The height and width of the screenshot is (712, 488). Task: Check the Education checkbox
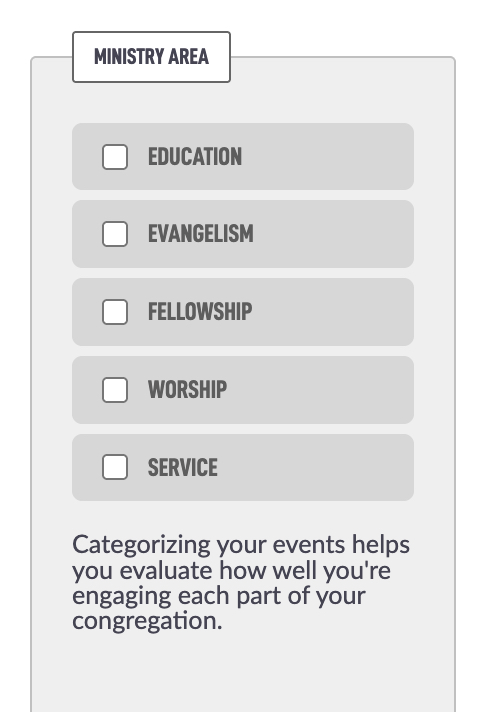pos(115,157)
